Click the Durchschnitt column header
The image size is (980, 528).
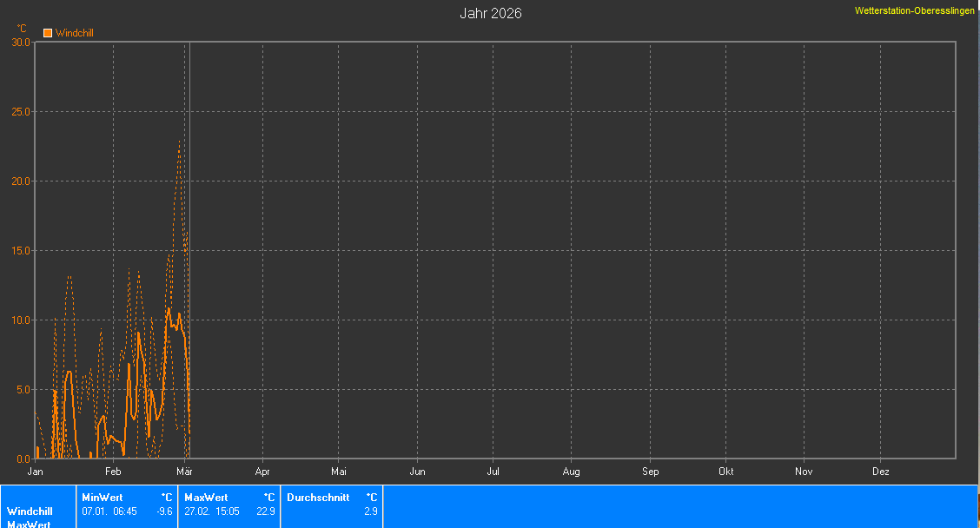pos(318,498)
